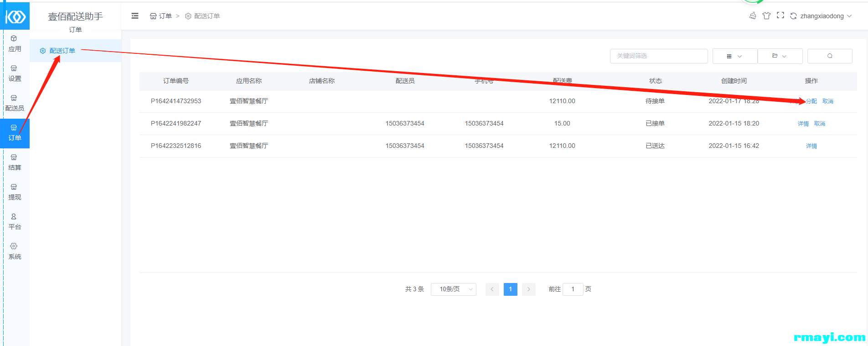The image size is (868, 346).
Task: Open 详情 for order P1642241982247
Action: (803, 124)
